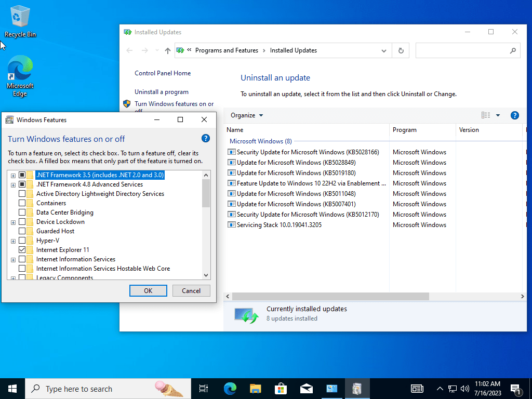Launch Microsoft Edge from the taskbar

pos(230,389)
